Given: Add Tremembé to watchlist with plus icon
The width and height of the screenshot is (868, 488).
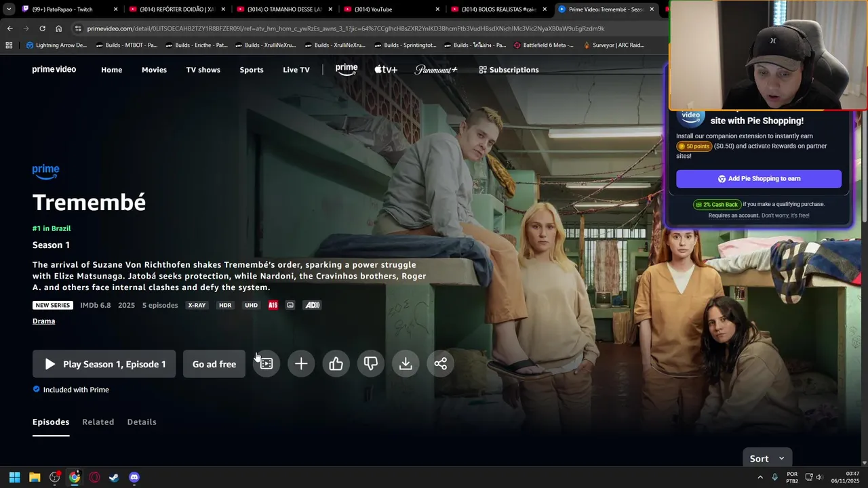Looking at the screenshot, I should click(x=301, y=364).
